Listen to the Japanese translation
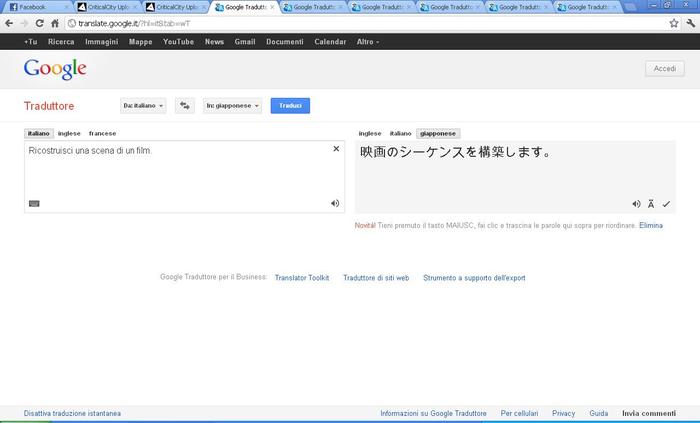700x423 pixels. point(636,204)
